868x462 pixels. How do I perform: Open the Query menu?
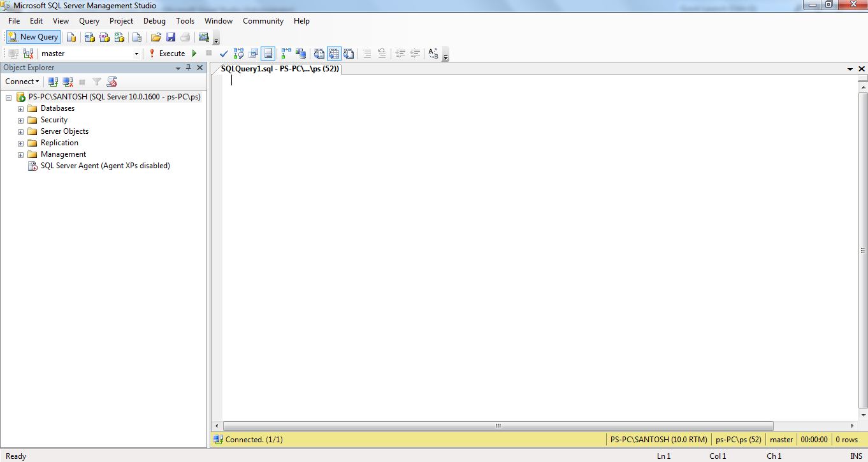[89, 21]
